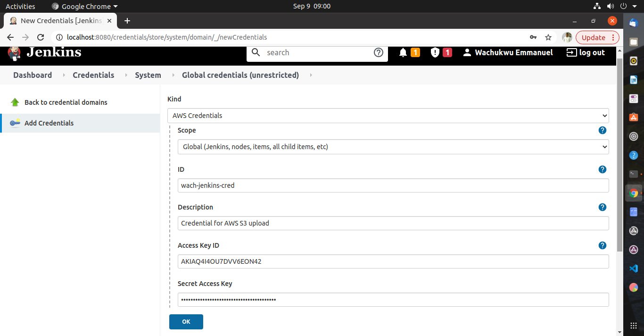Click Activities in the top bar
The width and height of the screenshot is (644, 336).
[20, 6]
